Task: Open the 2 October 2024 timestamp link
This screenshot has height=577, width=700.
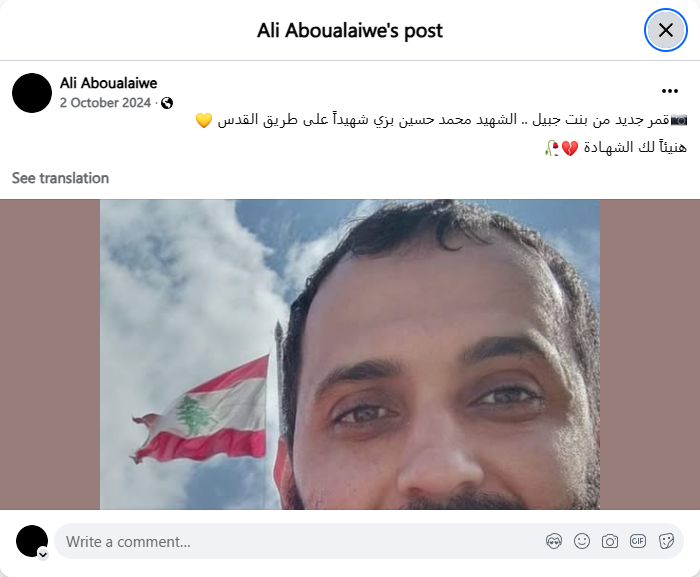Action: point(105,103)
